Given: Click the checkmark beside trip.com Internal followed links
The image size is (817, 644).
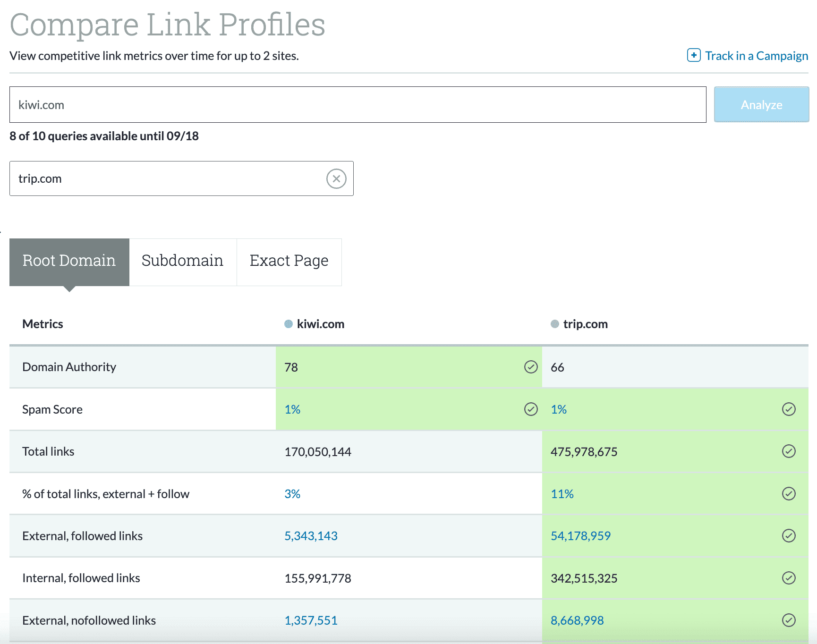Looking at the screenshot, I should click(788, 578).
